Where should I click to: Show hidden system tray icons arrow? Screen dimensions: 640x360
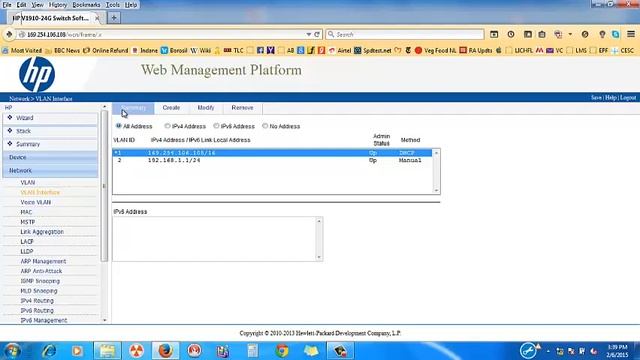click(x=548, y=351)
